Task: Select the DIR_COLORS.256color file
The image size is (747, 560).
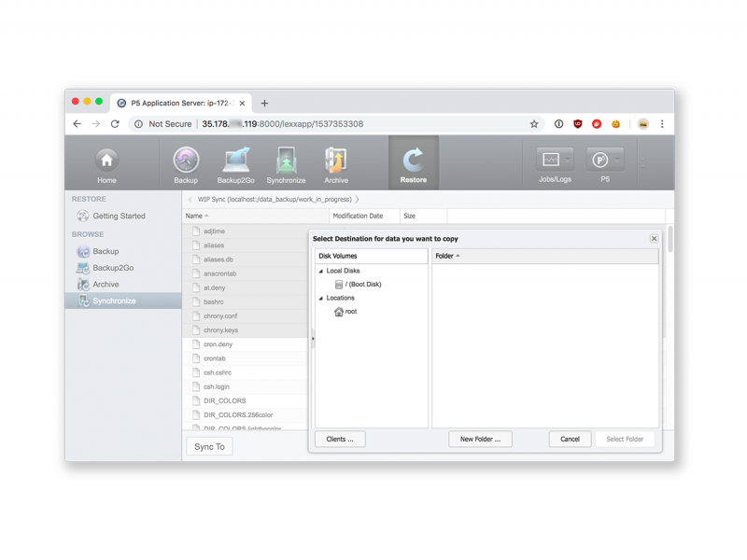Action: coord(245,414)
